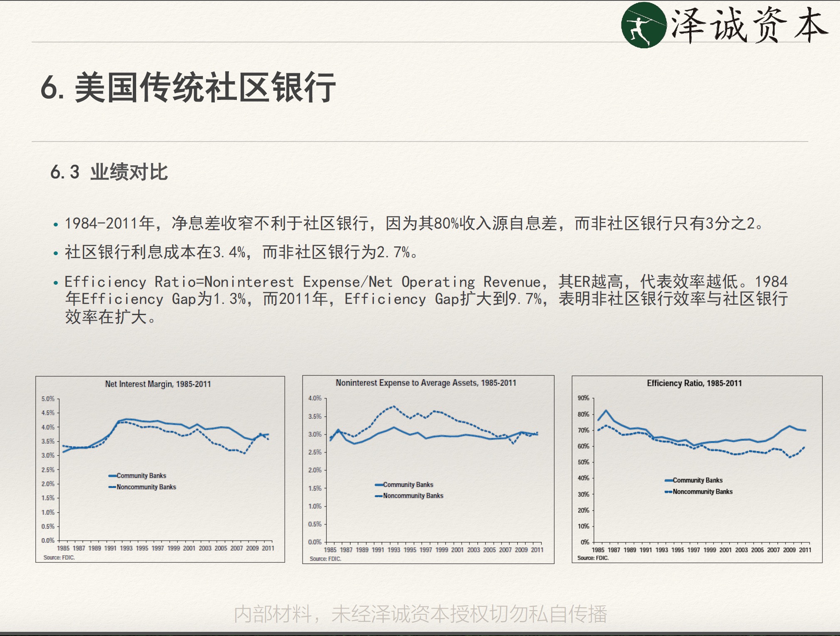Click the title Efficiency Ratio, 1985-2011
The width and height of the screenshot is (840, 636).
click(x=694, y=383)
